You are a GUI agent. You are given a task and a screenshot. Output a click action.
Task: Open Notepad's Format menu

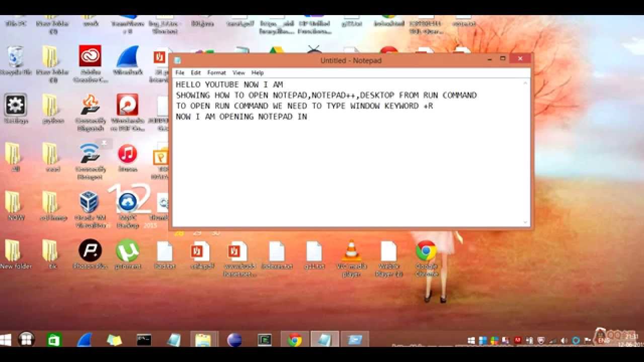coord(216,73)
